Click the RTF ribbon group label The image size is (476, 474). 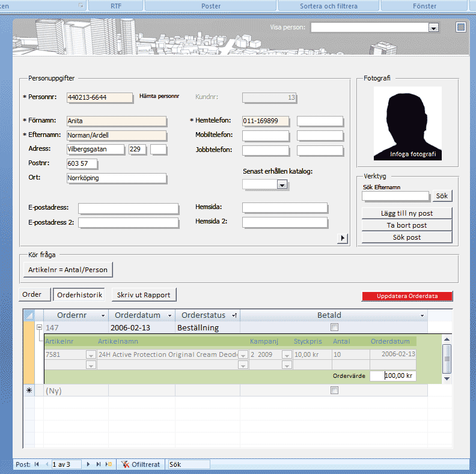[x=115, y=6]
